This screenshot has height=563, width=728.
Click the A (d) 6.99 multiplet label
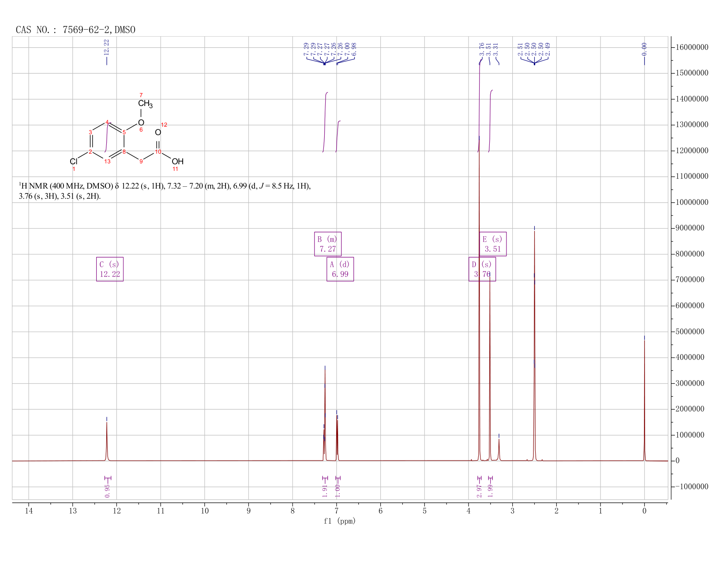[x=340, y=269]
